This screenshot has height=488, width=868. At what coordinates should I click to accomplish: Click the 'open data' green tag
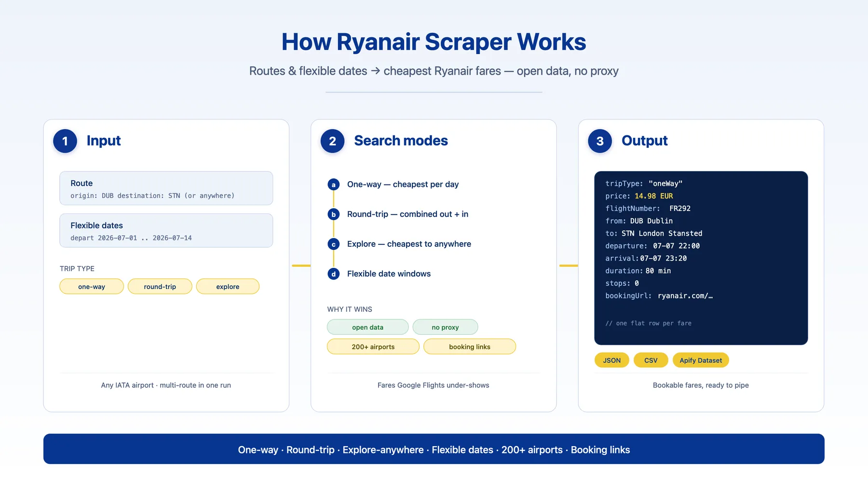(x=368, y=327)
